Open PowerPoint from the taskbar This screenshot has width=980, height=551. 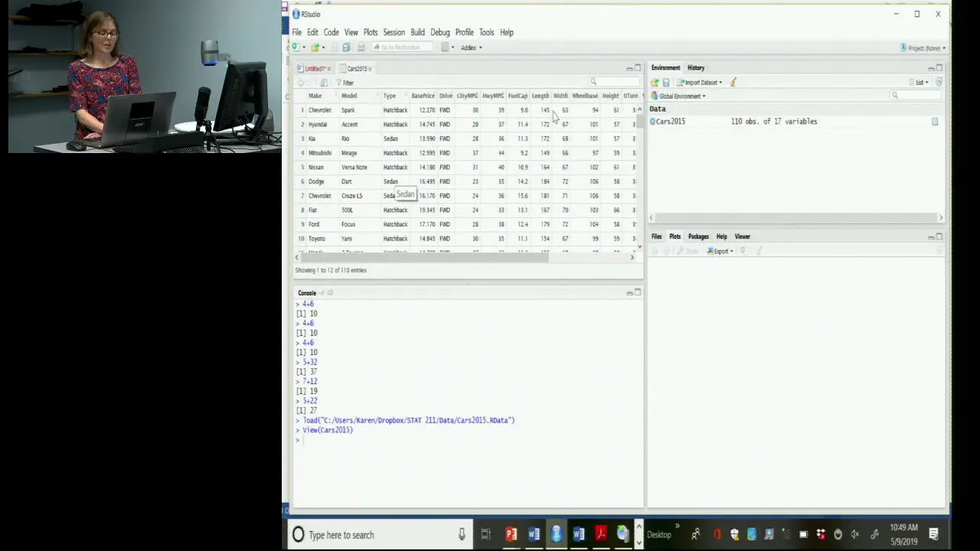511,535
